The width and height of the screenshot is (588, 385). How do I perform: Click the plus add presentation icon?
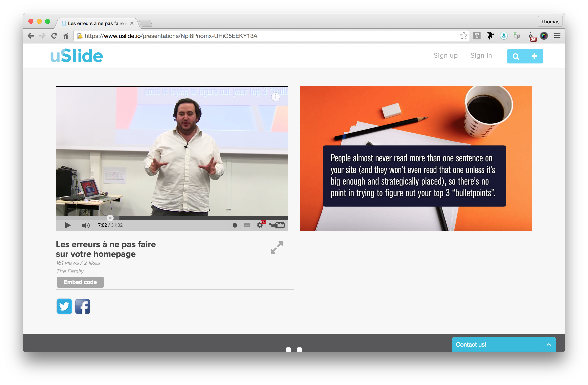pyautogui.click(x=534, y=56)
